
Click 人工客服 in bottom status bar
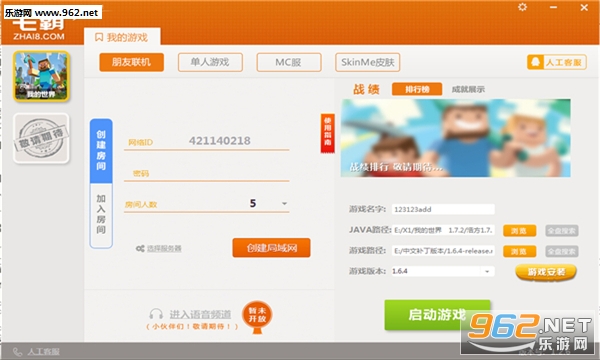coord(44,352)
